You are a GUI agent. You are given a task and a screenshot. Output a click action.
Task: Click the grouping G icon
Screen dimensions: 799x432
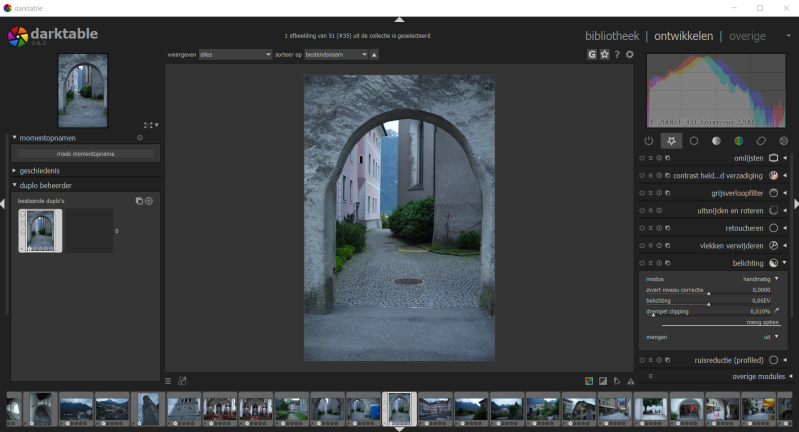coord(592,54)
